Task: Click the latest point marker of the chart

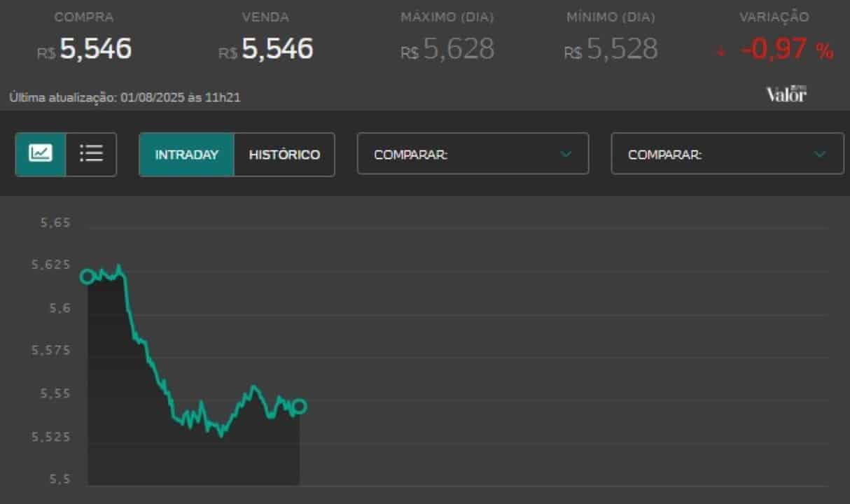Action: point(299,406)
